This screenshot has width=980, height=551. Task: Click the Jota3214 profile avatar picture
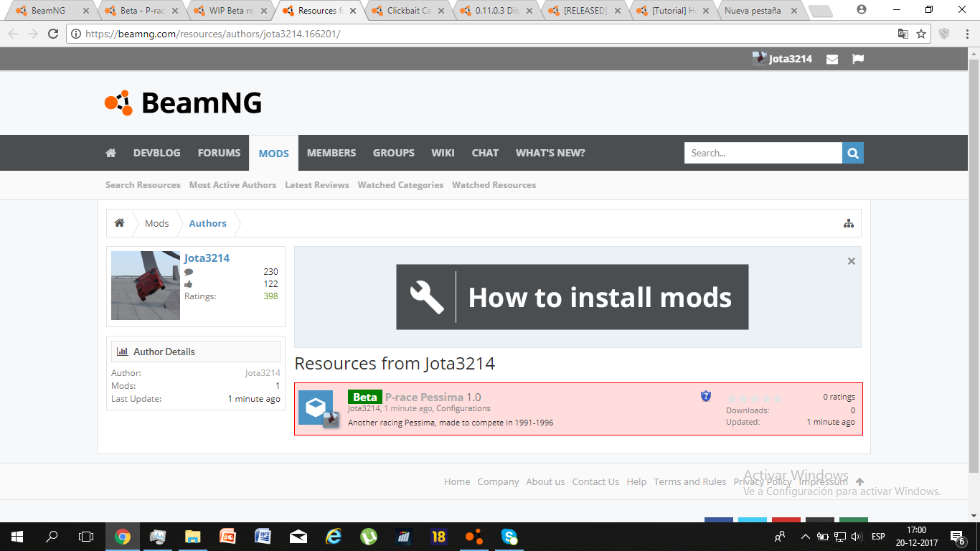(146, 286)
